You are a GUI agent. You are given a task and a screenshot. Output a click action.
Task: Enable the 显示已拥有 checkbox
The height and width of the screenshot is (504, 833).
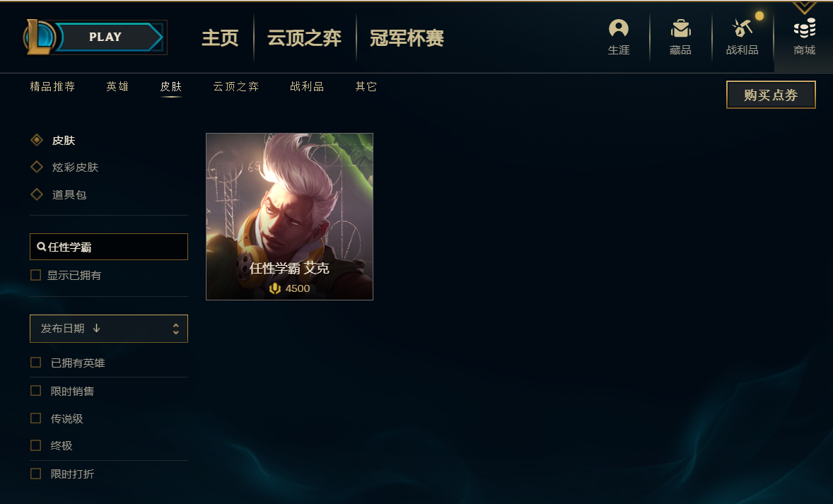pyautogui.click(x=35, y=275)
